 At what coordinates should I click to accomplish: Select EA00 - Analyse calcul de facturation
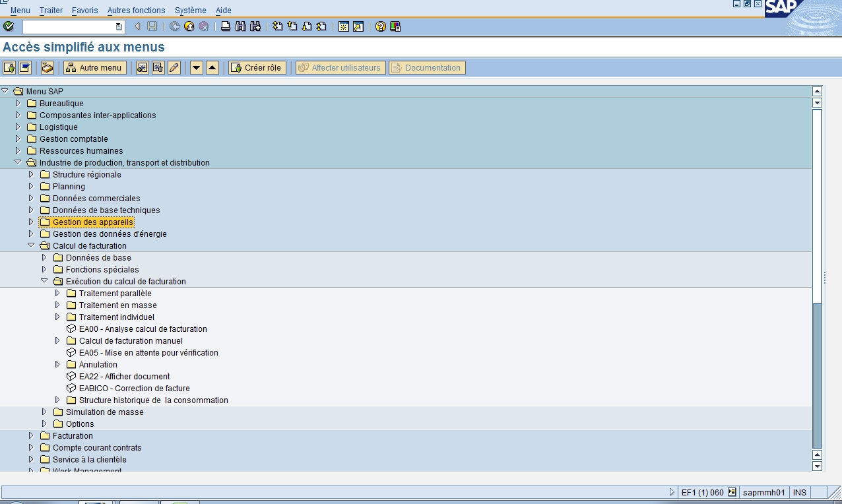tap(143, 329)
